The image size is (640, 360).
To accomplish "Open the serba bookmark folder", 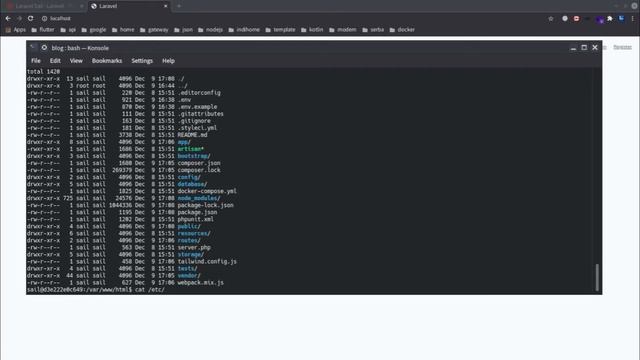I will coord(373,30).
